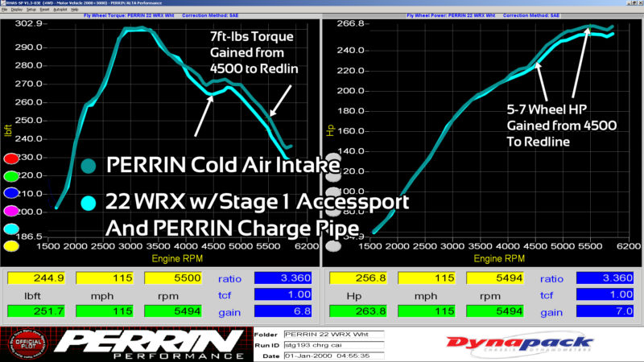Click the Run ID field stg193 chrg cai
This screenshot has width=644, height=362.
333,345
